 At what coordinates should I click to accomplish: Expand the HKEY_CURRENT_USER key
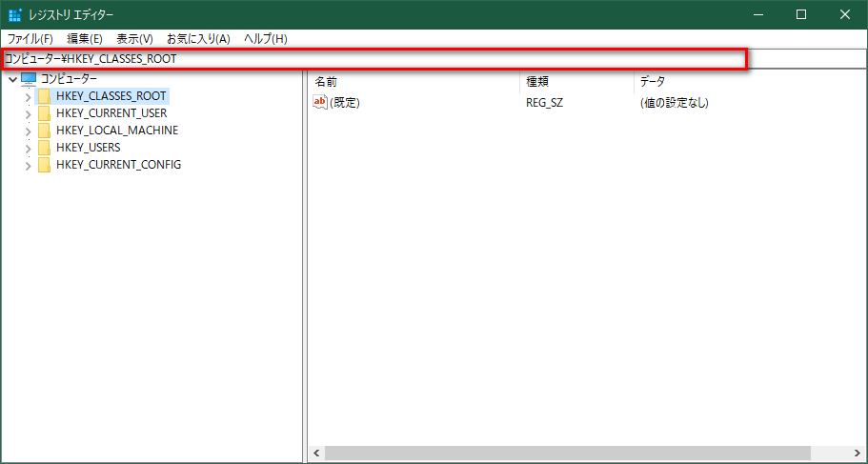point(29,113)
